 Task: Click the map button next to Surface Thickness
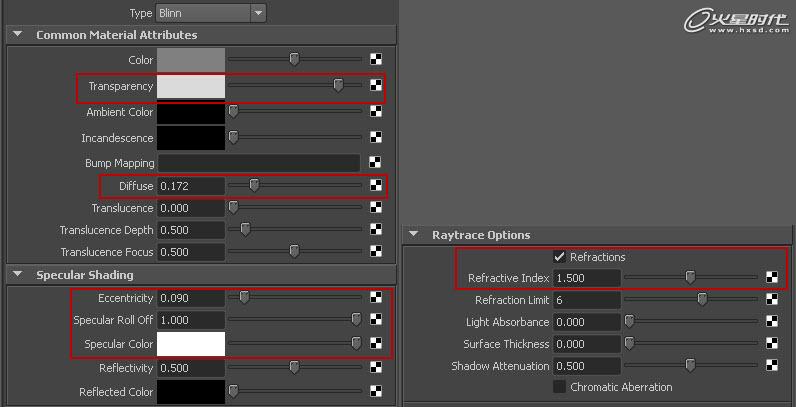772,344
